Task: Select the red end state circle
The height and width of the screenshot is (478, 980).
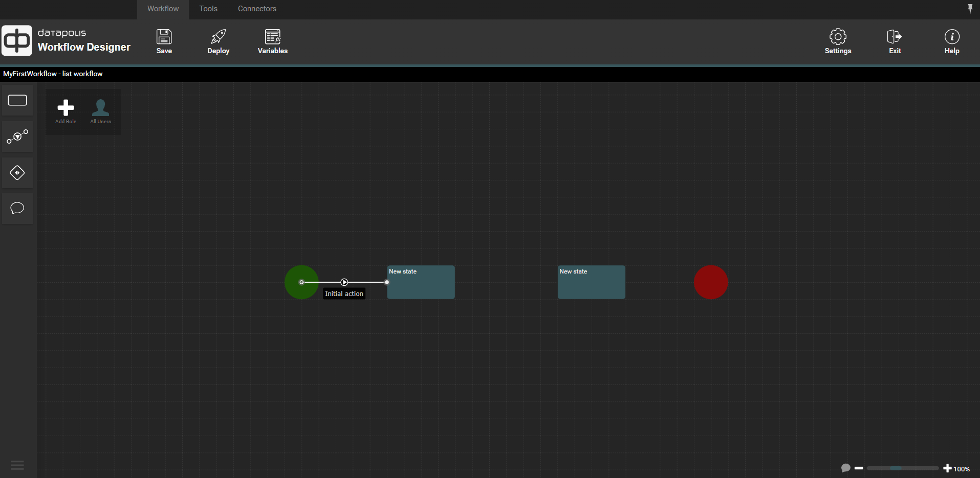Action: [710, 282]
